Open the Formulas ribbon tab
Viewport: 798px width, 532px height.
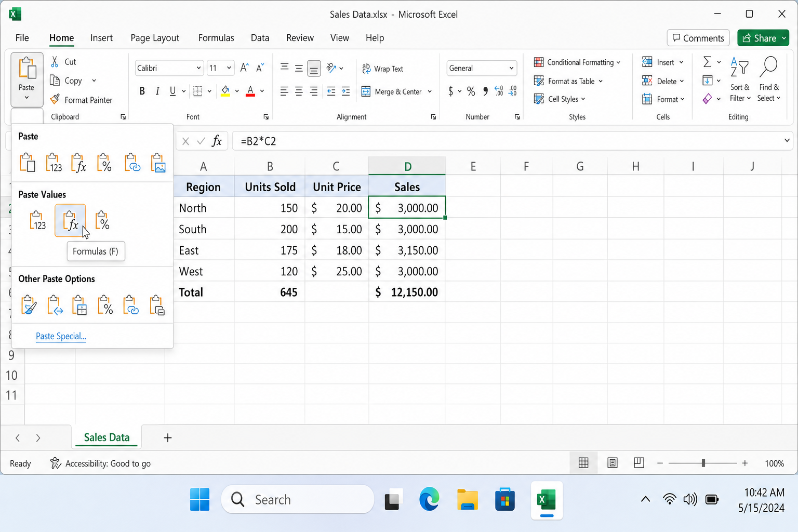tap(216, 38)
